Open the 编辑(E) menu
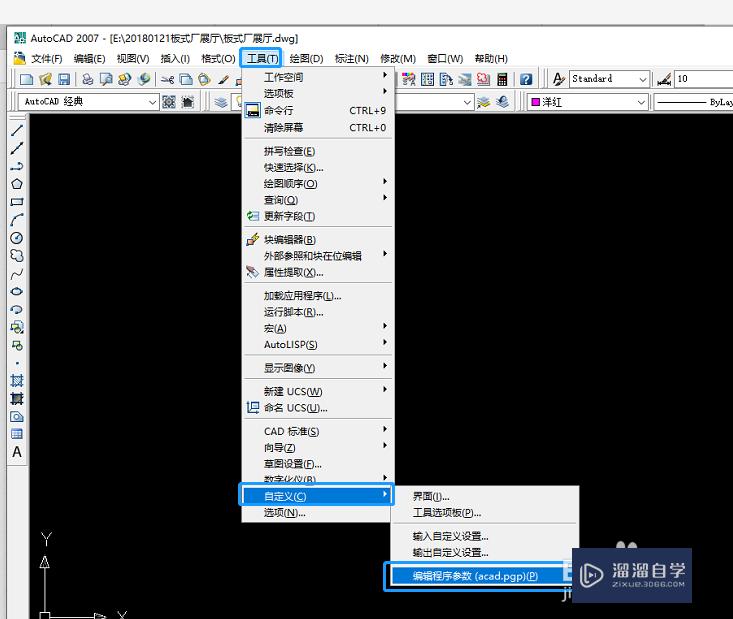This screenshot has width=733, height=619. (89, 58)
